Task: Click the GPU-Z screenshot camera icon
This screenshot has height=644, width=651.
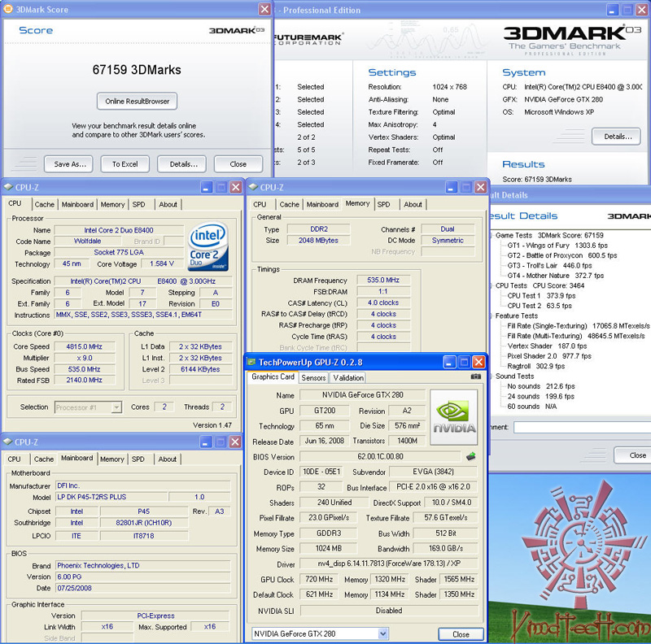Action: coord(476,376)
